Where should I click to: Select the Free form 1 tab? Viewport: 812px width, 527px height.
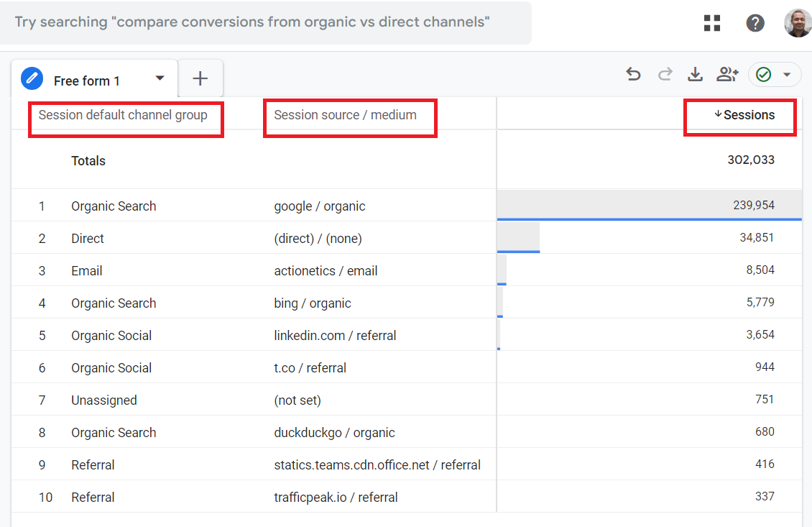[x=87, y=81]
